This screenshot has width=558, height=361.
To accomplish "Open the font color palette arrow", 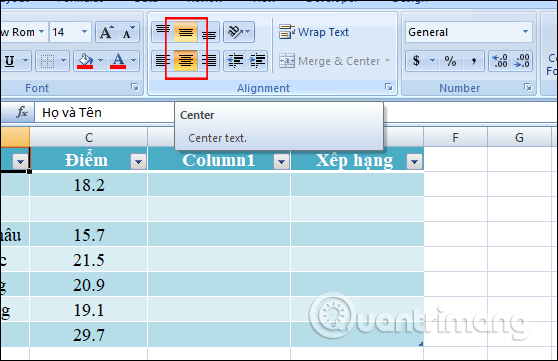I will tap(133, 61).
